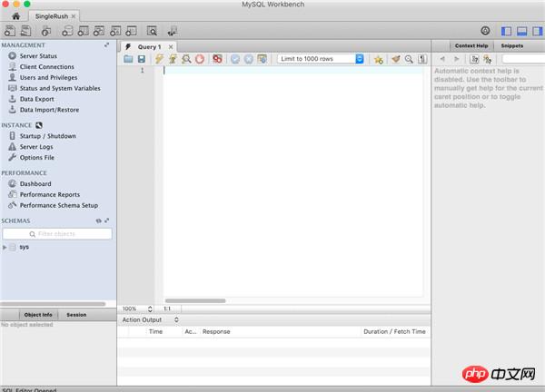The width and height of the screenshot is (545, 392).
Task: Stop the running query
Action: pyautogui.click(x=200, y=59)
